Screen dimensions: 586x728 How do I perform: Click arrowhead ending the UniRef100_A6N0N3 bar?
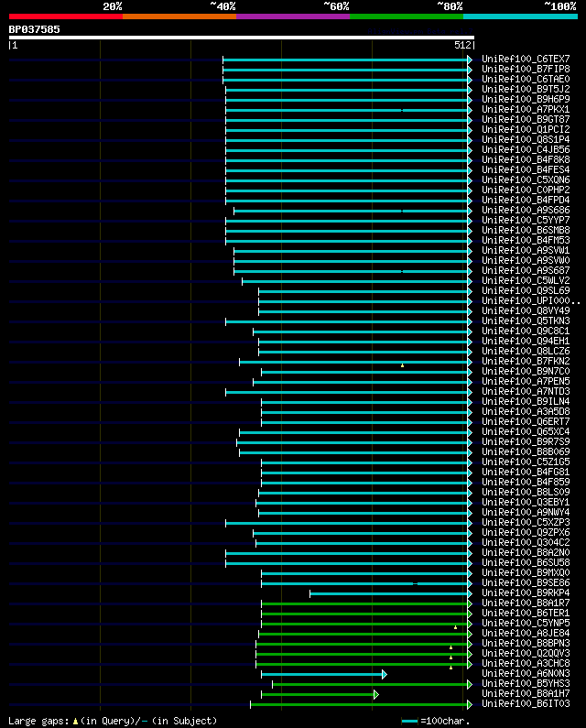coord(385,675)
